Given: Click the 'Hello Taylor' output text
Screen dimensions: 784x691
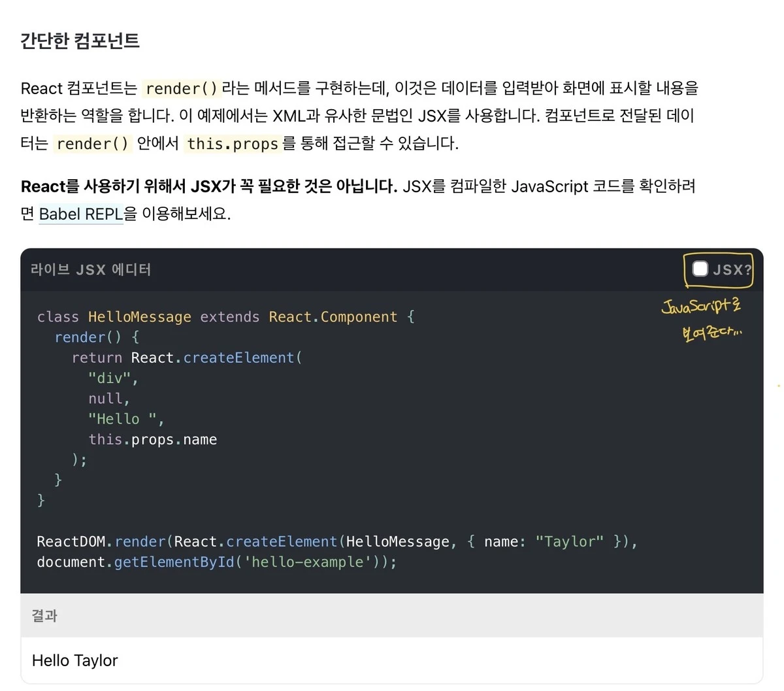Looking at the screenshot, I should point(75,660).
